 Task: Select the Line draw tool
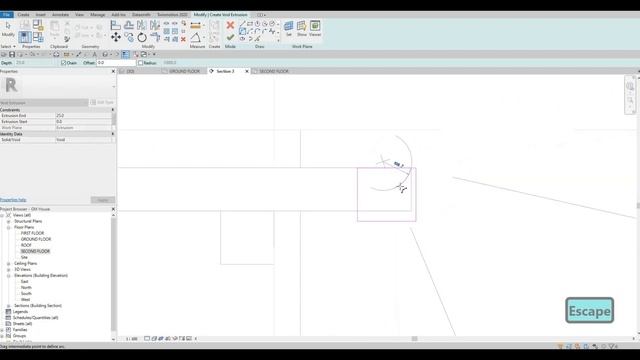coord(242,24)
